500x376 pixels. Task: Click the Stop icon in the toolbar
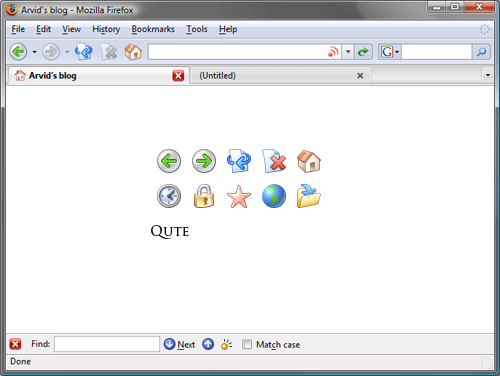109,52
